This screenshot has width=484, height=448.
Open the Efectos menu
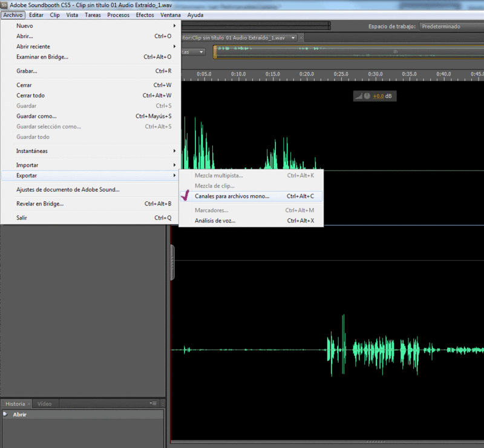[145, 15]
